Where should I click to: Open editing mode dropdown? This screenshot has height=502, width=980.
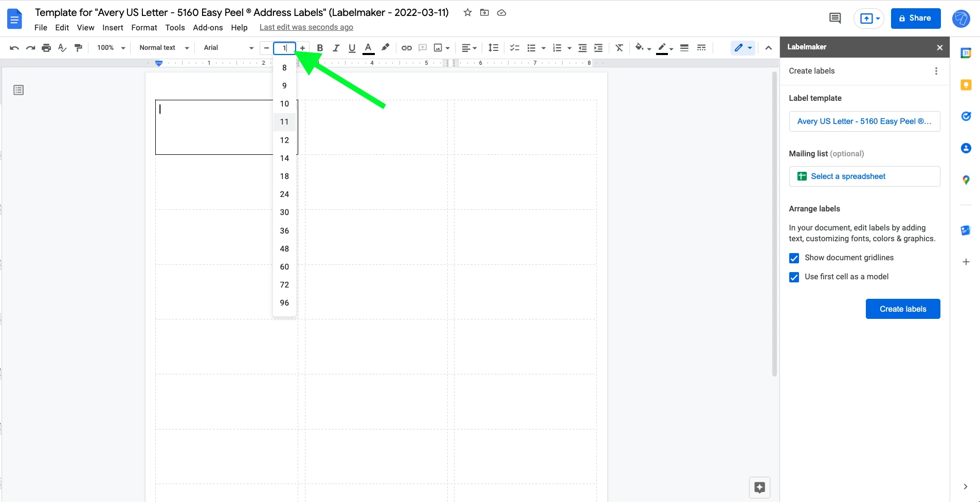[x=743, y=48]
